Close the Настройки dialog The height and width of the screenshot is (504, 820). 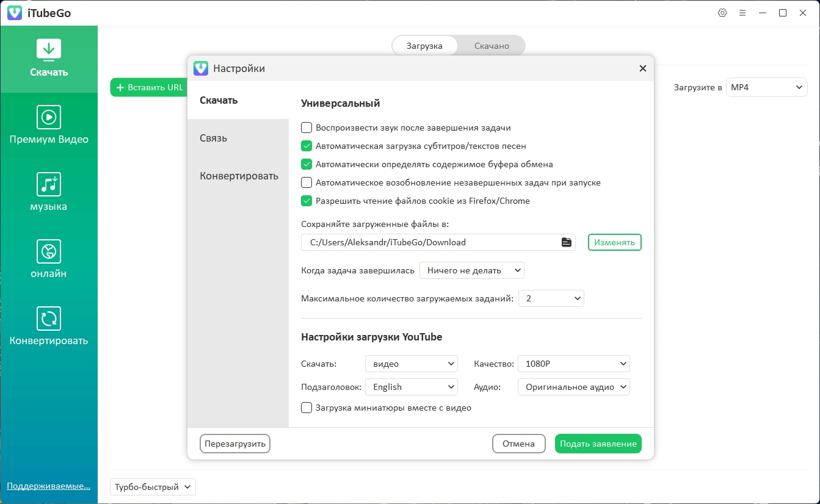(x=642, y=68)
